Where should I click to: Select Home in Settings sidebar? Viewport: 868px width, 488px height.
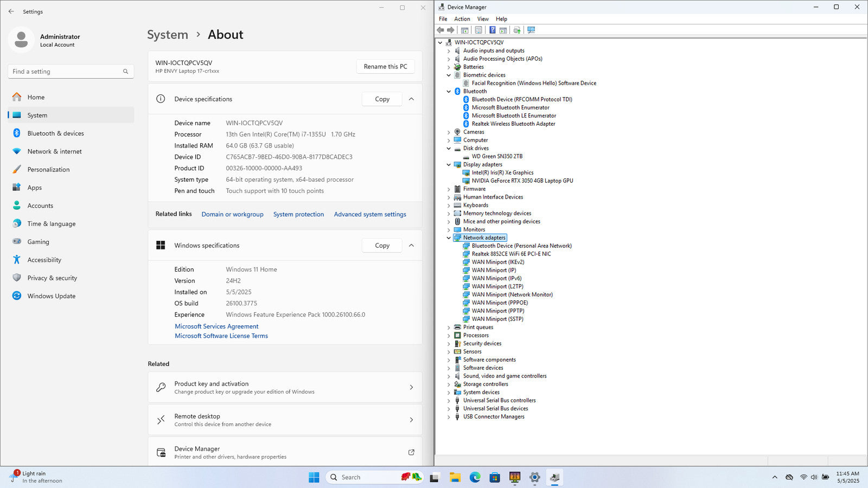pos(71,97)
